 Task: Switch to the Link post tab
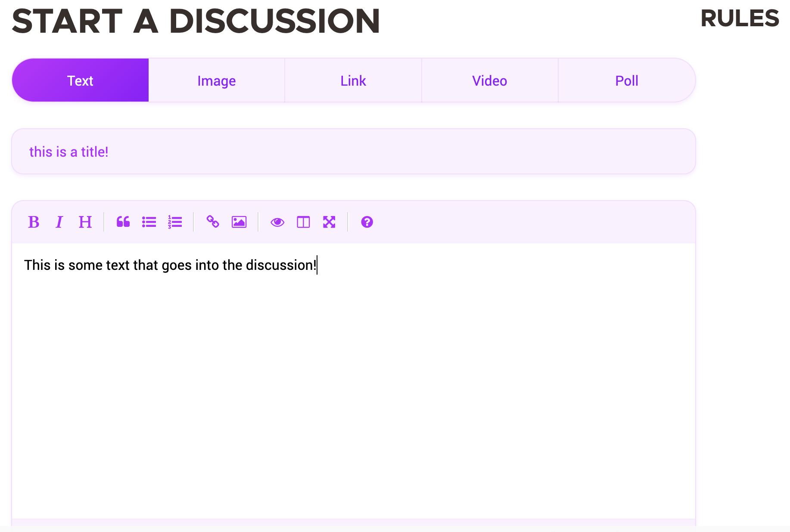click(x=353, y=80)
